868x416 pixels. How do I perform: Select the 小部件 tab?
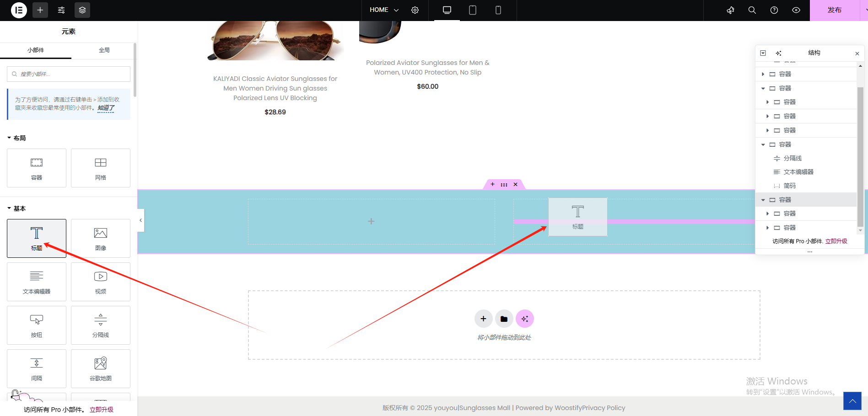pos(36,50)
